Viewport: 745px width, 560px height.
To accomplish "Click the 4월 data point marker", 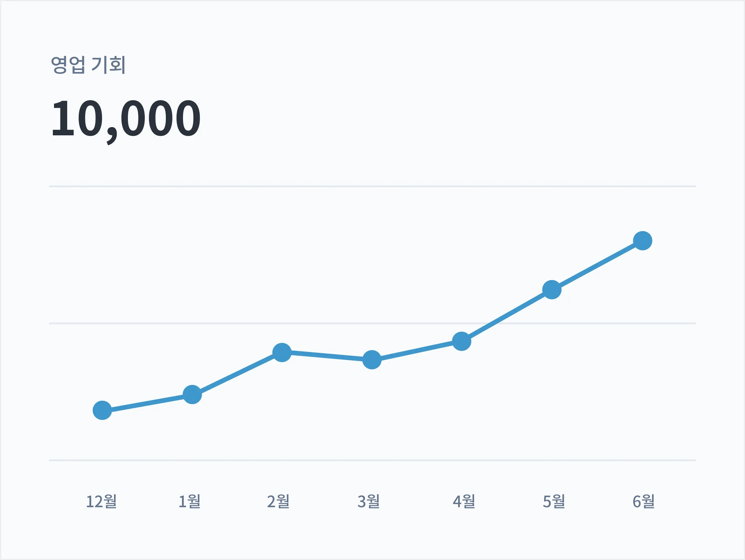I will tap(462, 341).
